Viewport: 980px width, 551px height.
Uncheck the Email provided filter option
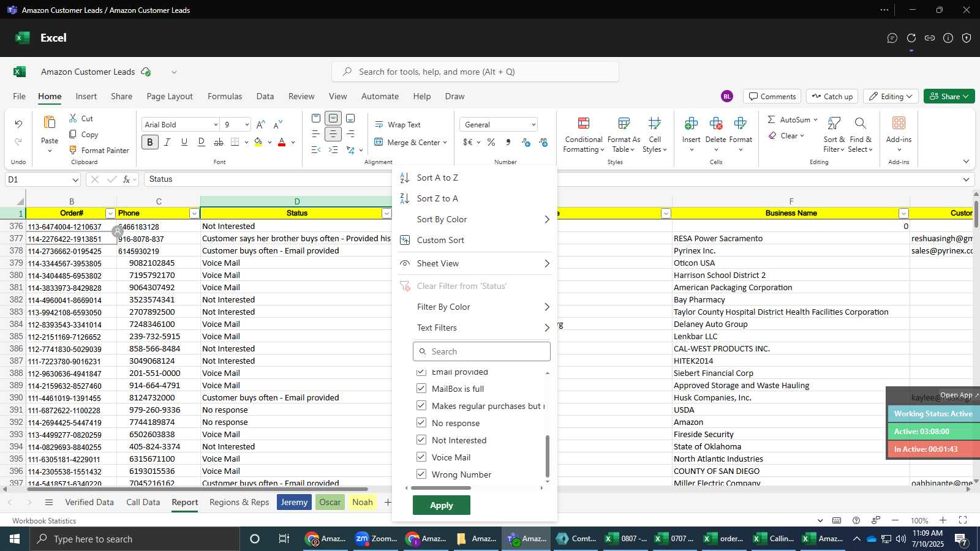pyautogui.click(x=421, y=372)
